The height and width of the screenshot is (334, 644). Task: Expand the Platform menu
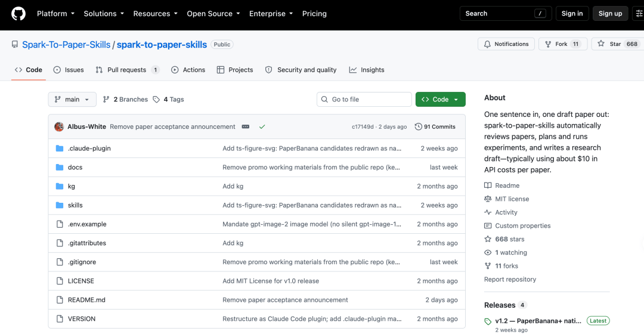point(56,14)
